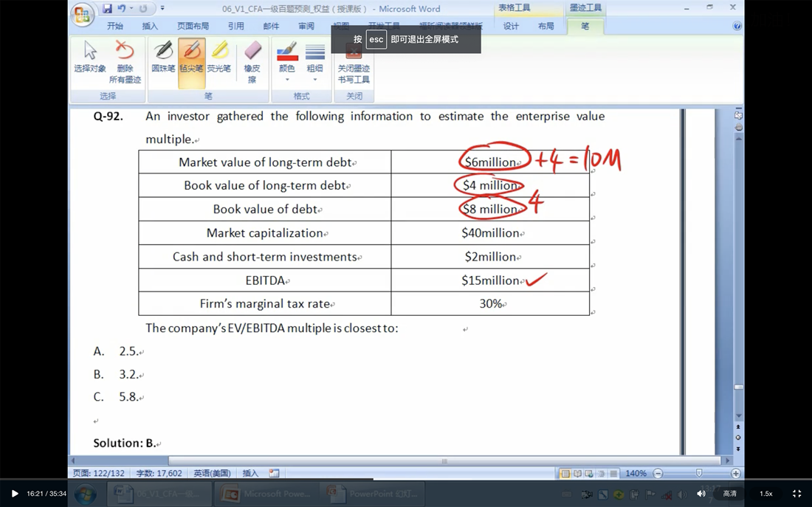Switch to Web Layout view

tap(589, 473)
